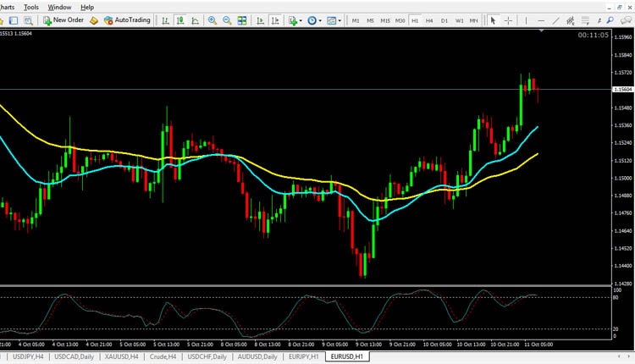This screenshot has height=364, width=635.
Task: Open the periods clock dropdown
Action: coord(314,20)
